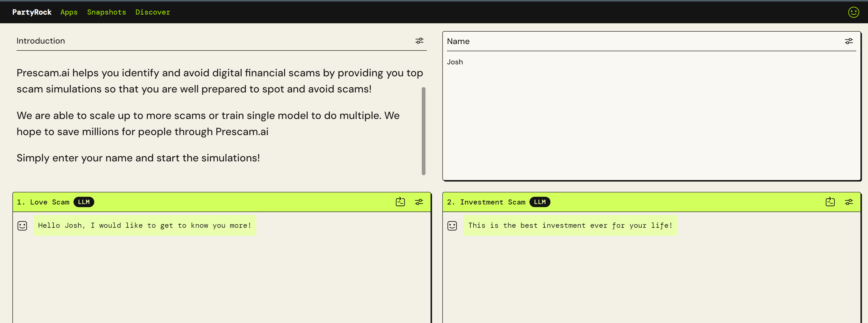Select the 'Hello Josh' chat message bubble
The width and height of the screenshot is (868, 323).
(x=145, y=225)
